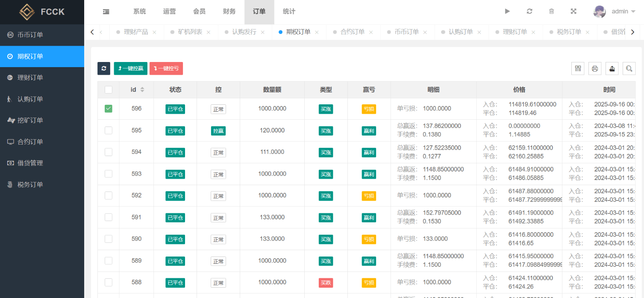Open the column filter grid icon
644x298 pixels.
tap(578, 68)
